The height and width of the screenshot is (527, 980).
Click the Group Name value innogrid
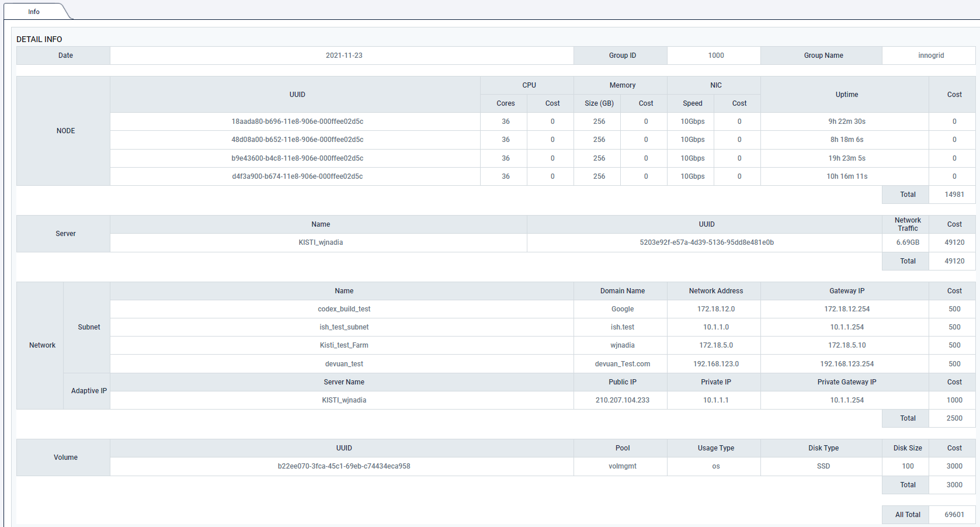[x=931, y=56]
